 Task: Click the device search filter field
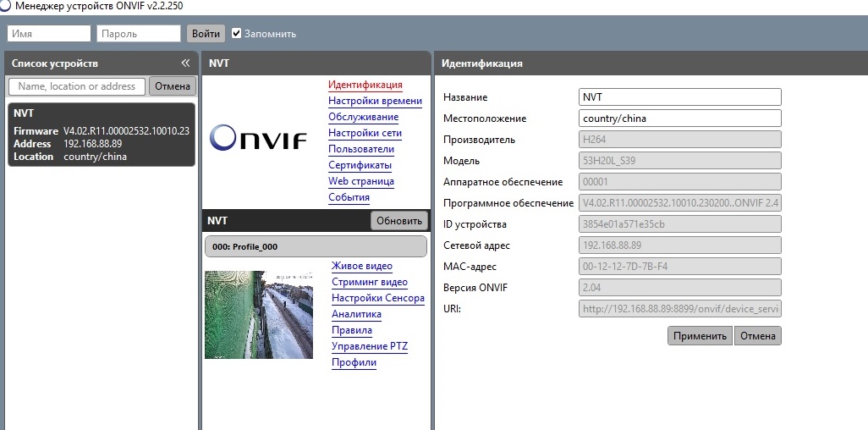(x=77, y=86)
